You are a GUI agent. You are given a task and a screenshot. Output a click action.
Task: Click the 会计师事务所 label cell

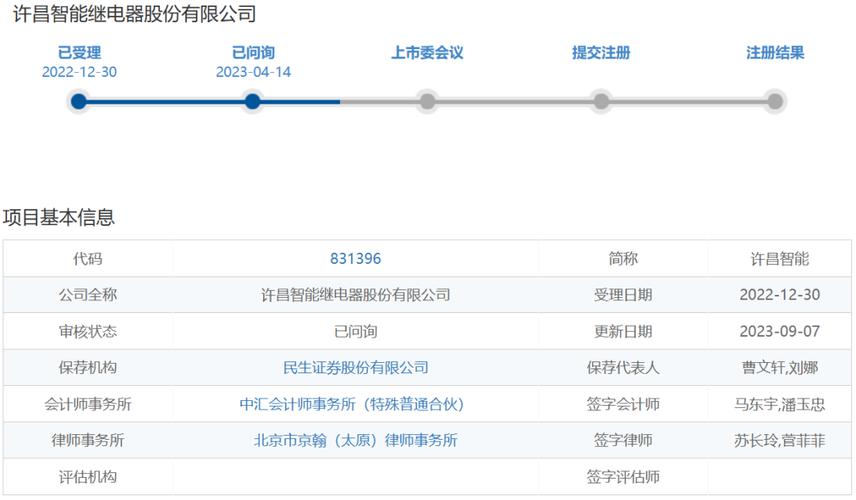[x=88, y=404]
